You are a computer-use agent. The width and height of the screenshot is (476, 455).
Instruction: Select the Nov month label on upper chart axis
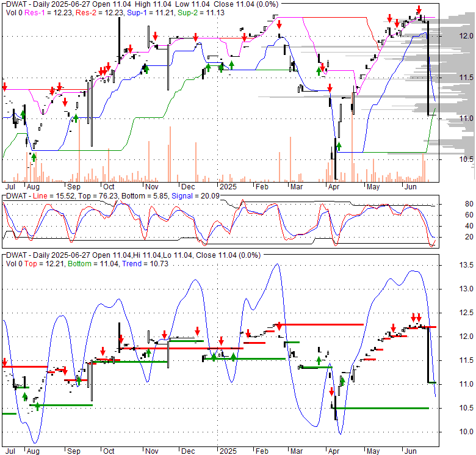pos(151,186)
